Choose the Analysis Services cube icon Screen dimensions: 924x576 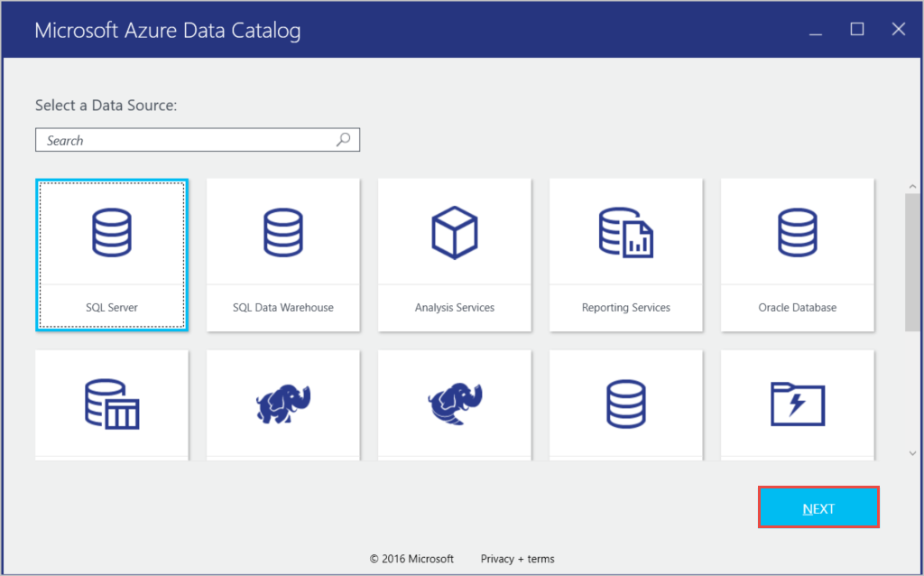[454, 255]
